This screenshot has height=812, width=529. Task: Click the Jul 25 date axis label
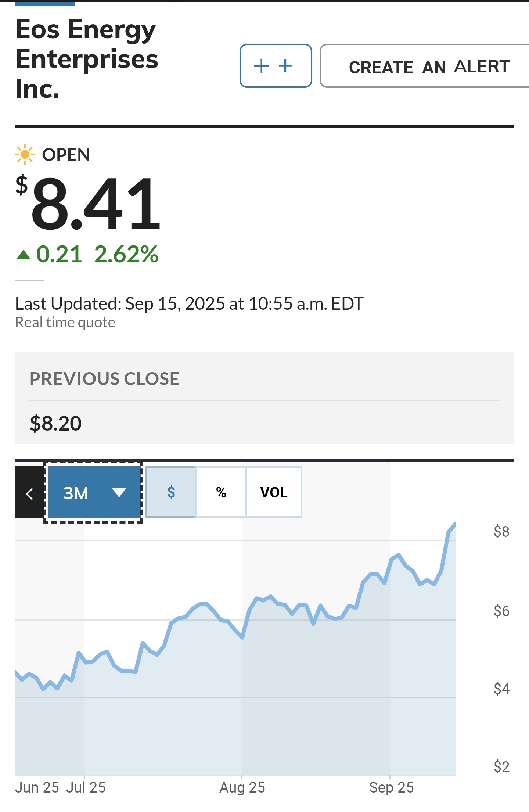tap(86, 788)
